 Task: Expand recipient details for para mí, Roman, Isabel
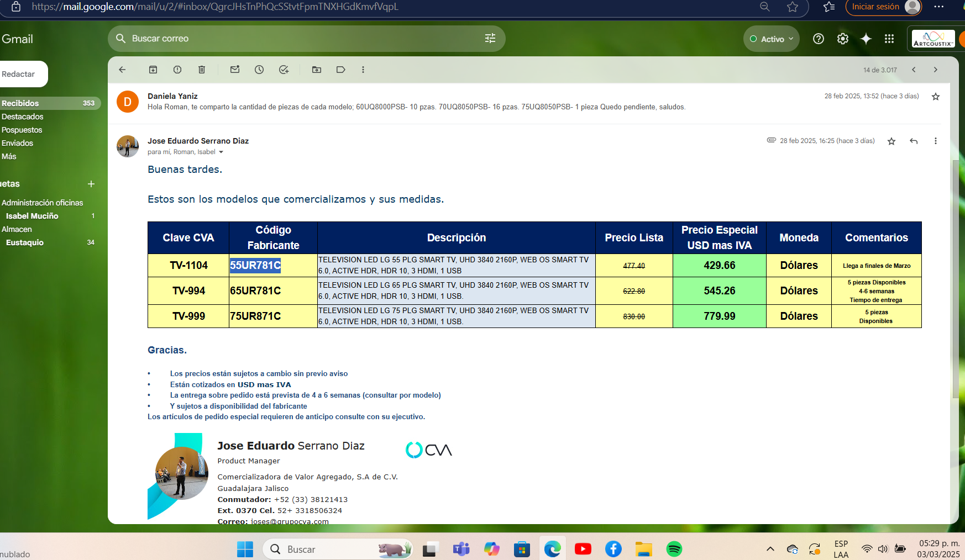221,152
